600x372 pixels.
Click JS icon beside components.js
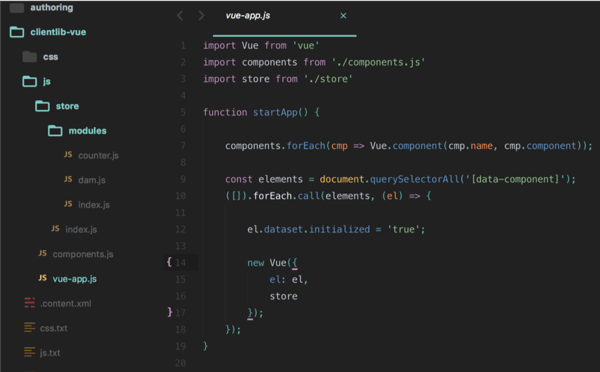[42, 253]
